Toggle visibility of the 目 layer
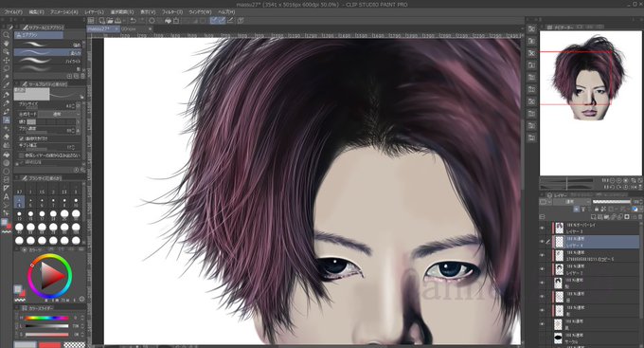 pyautogui.click(x=542, y=296)
